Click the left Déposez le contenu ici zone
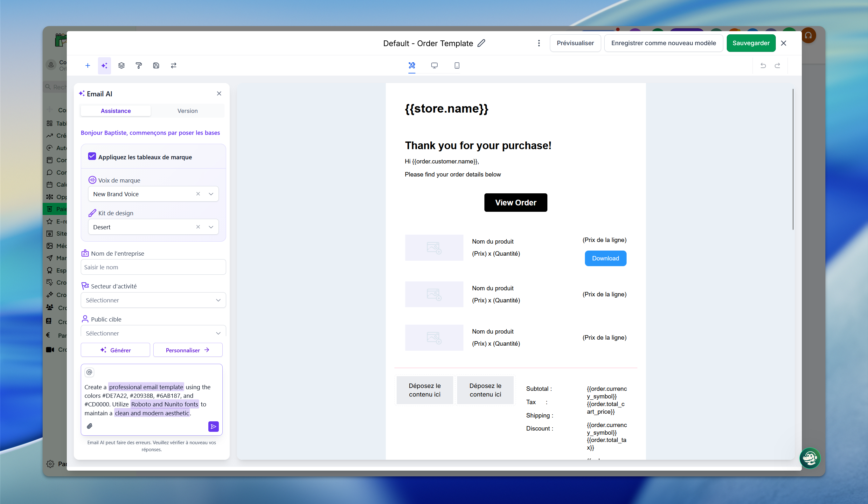The height and width of the screenshot is (504, 868). (x=425, y=390)
